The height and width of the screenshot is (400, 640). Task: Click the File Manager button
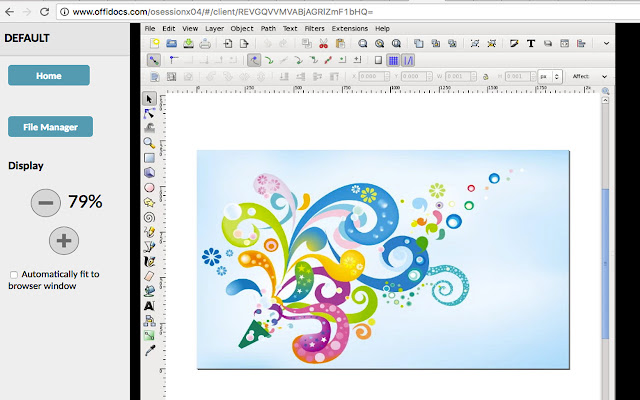pos(51,127)
